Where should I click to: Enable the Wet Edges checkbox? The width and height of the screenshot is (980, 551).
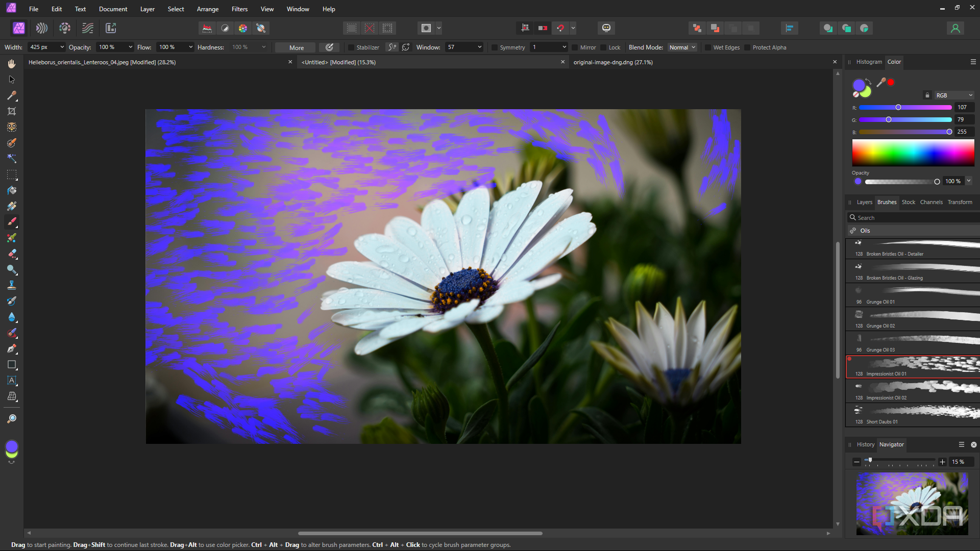708,47
